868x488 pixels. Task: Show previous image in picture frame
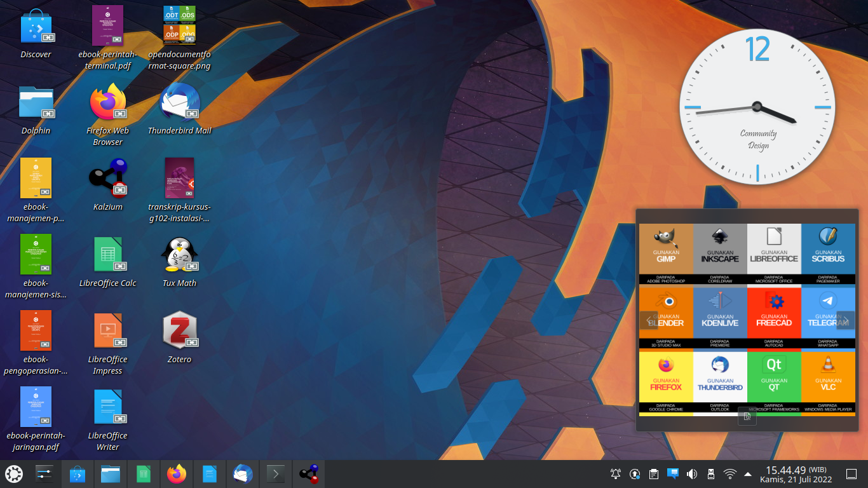[x=648, y=320]
